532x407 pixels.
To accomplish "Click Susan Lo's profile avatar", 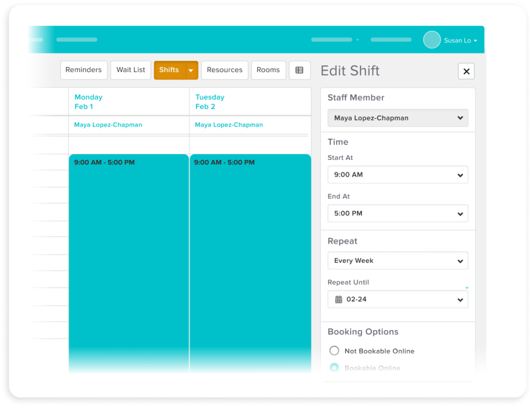I will pyautogui.click(x=431, y=39).
